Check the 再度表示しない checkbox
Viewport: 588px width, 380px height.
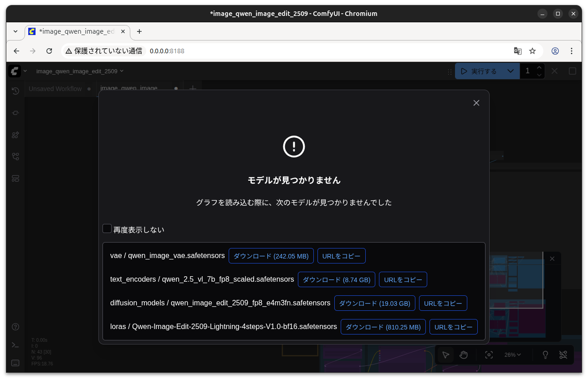click(107, 228)
